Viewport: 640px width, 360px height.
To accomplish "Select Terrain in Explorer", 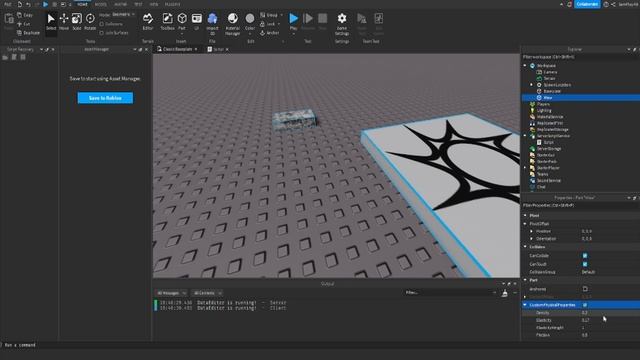I will pyautogui.click(x=549, y=78).
